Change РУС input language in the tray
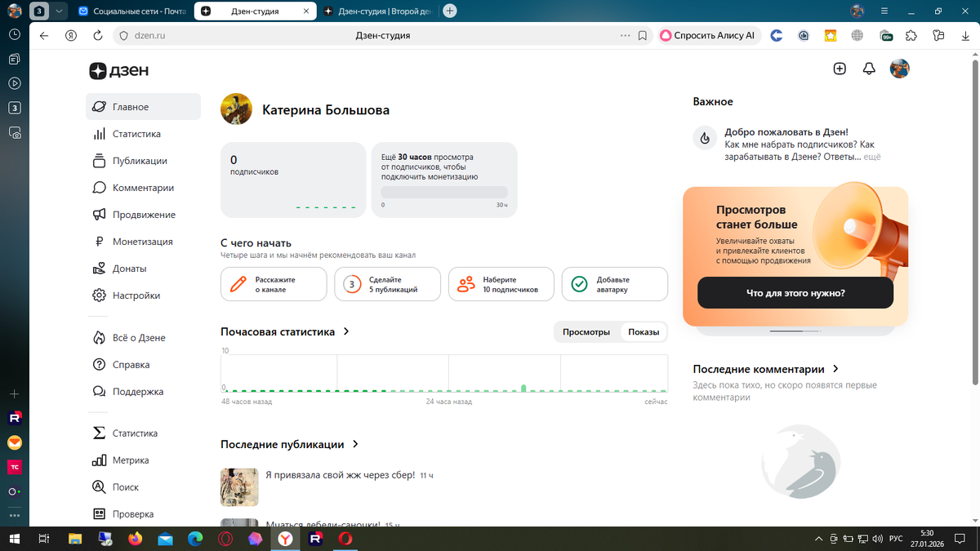 point(896,539)
